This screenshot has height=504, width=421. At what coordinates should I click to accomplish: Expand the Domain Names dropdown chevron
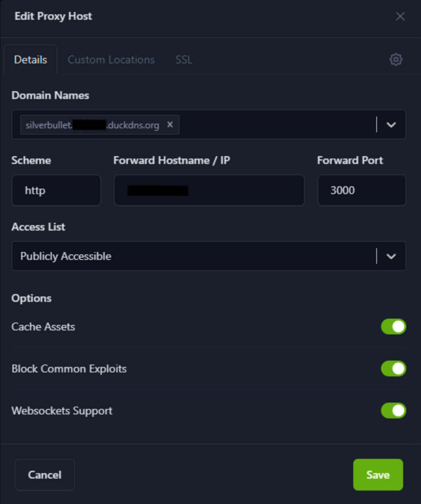pyautogui.click(x=391, y=125)
